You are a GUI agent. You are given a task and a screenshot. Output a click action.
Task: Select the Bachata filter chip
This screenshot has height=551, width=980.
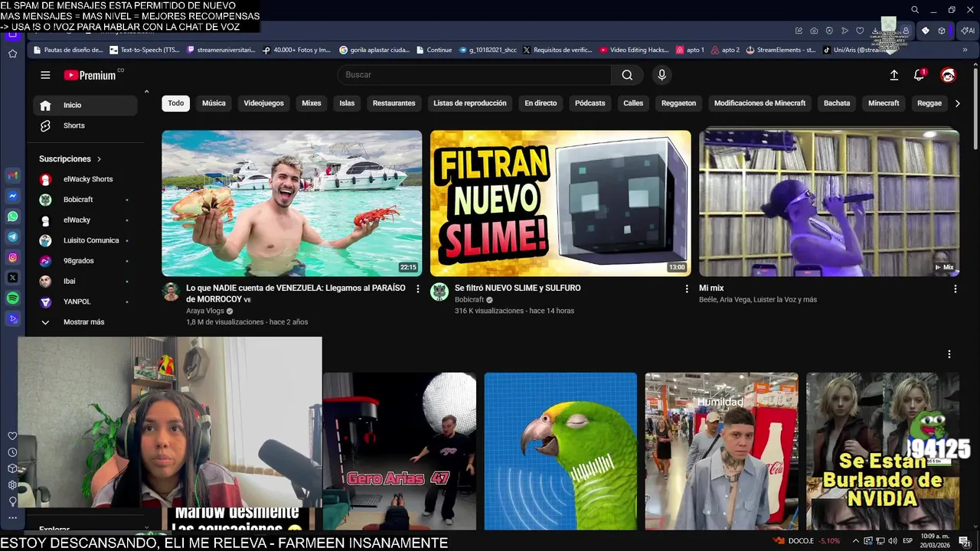pos(837,103)
